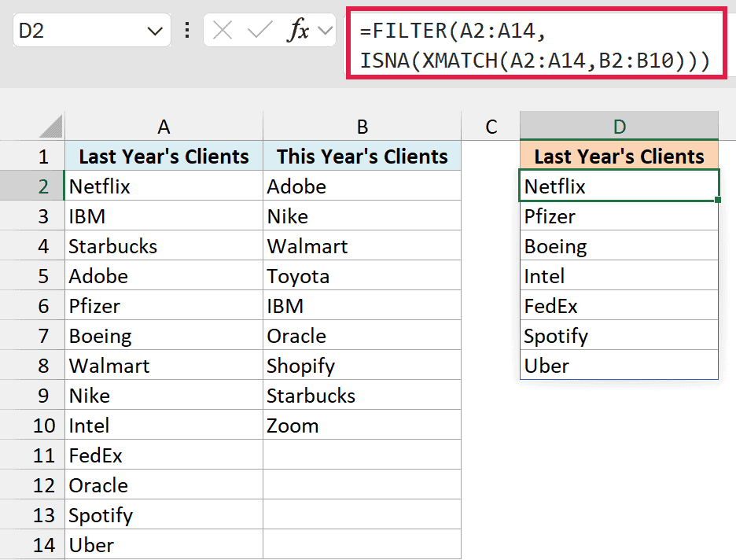Select IBM cell in column B
Image resolution: width=736 pixels, height=560 pixels.
coord(362,306)
